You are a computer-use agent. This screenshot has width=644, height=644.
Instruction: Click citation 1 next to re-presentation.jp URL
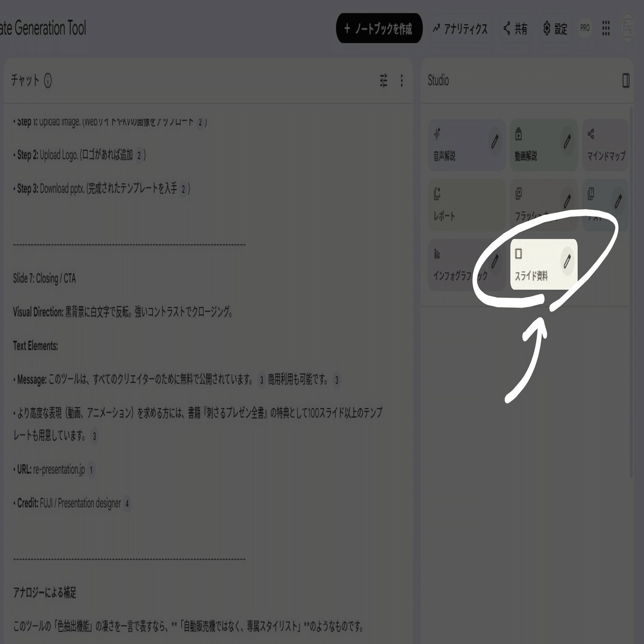(x=91, y=470)
